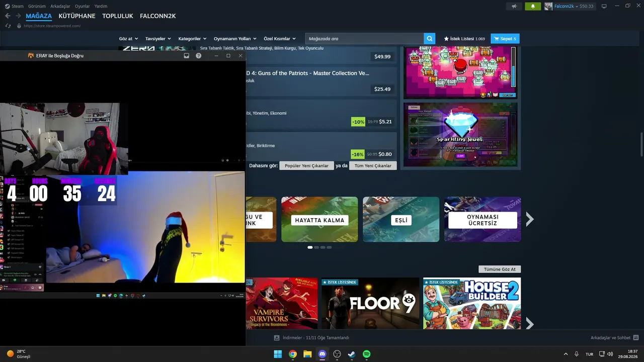Open the Görünüm menu
The height and width of the screenshot is (362, 644).
(37, 6)
